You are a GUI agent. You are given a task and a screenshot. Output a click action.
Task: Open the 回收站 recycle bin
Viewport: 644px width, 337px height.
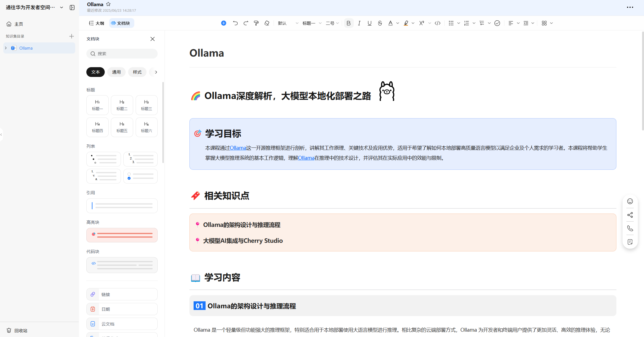pyautogui.click(x=17, y=330)
